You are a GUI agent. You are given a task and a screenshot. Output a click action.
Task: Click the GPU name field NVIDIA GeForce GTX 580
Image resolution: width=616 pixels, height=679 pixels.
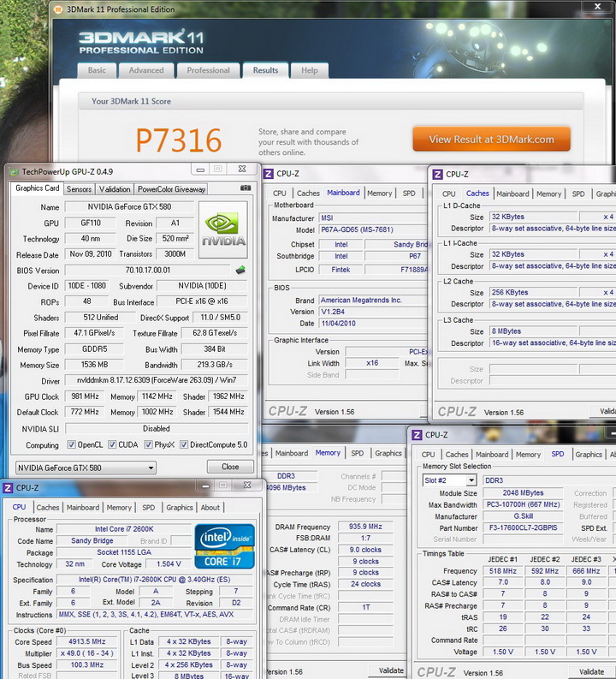click(129, 207)
